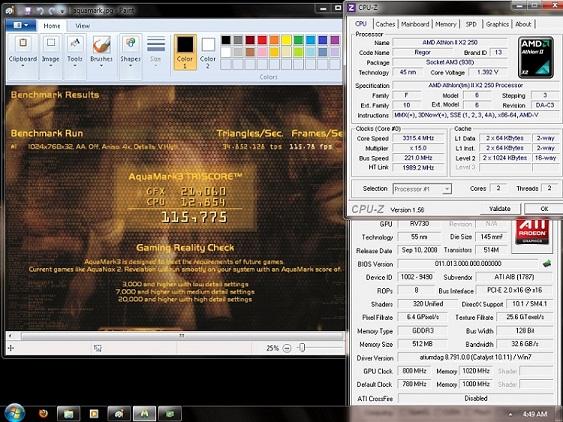Screen dimensions: 563x422
Task: Switch to the View ribbon tab in Paint
Action: point(83,26)
